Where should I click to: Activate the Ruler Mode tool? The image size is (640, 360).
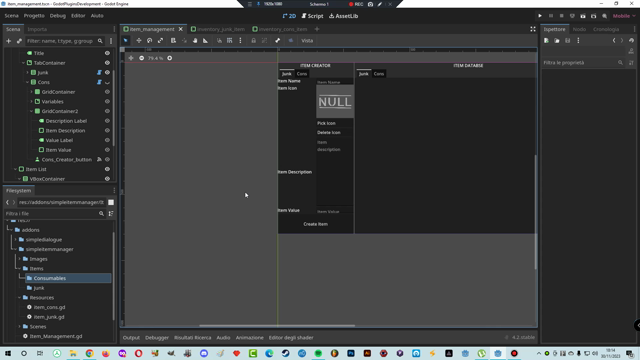click(x=205, y=40)
